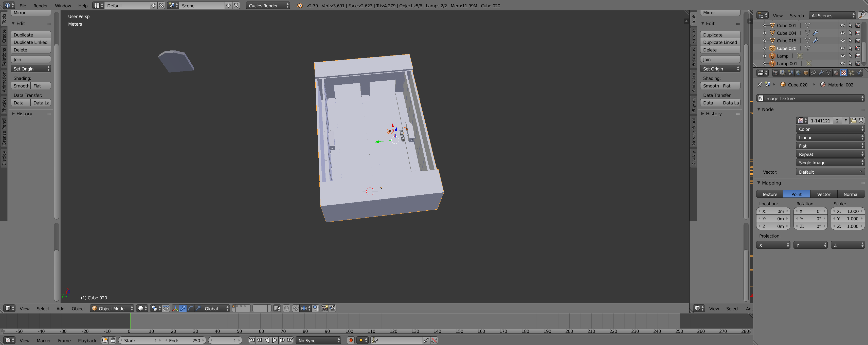Open the Image Texture type dropdown

click(810, 98)
